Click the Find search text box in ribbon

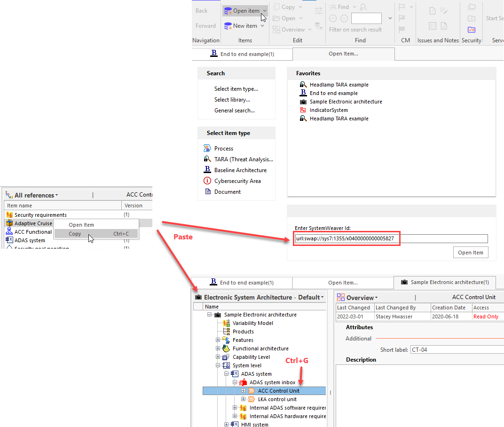point(366,18)
